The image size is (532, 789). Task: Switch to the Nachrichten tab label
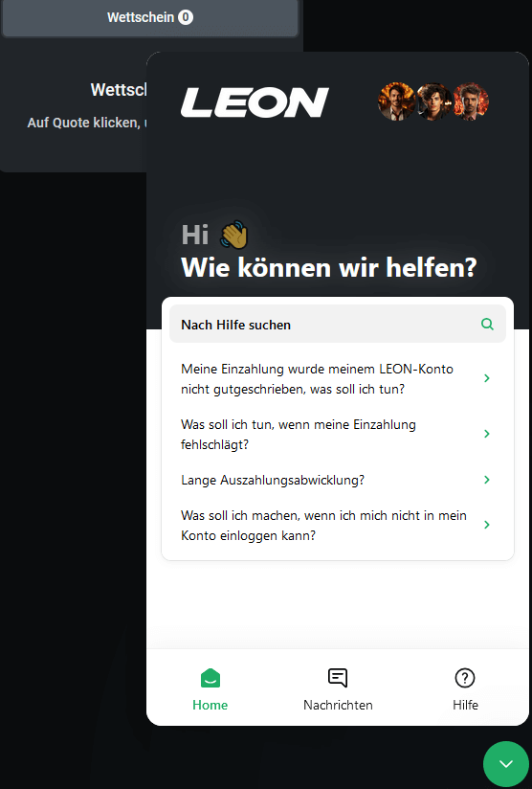(338, 705)
